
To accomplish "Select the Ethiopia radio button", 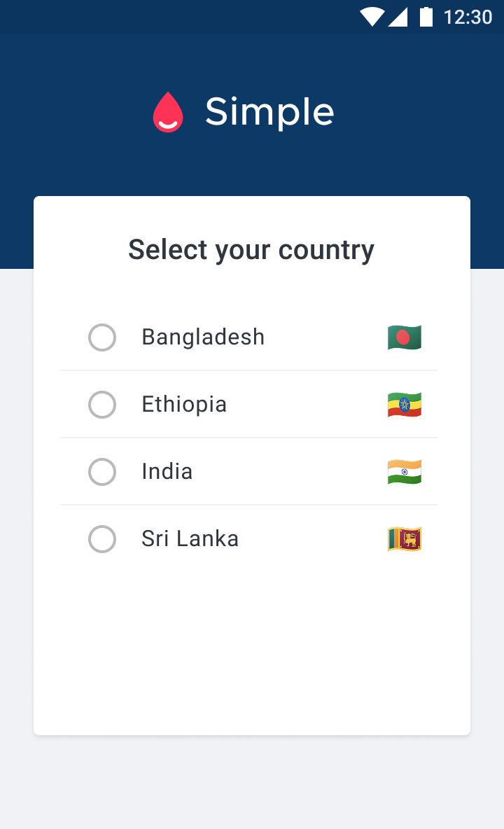I will click(102, 405).
